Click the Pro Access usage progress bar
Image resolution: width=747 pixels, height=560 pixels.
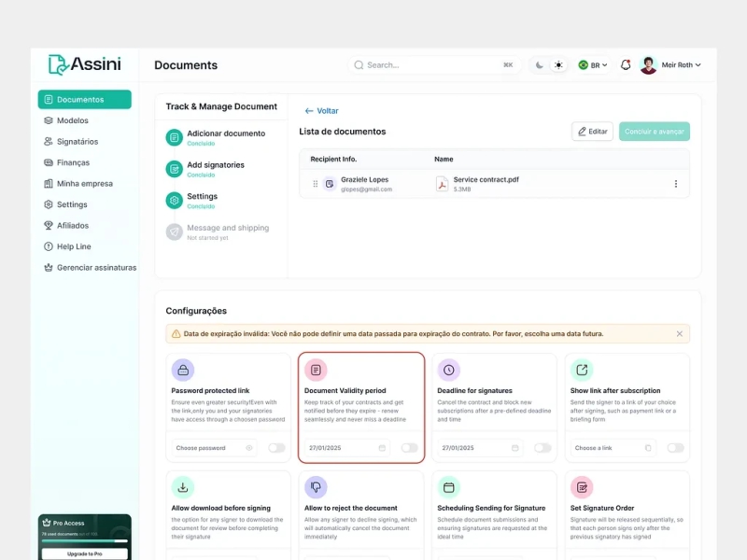click(84, 541)
